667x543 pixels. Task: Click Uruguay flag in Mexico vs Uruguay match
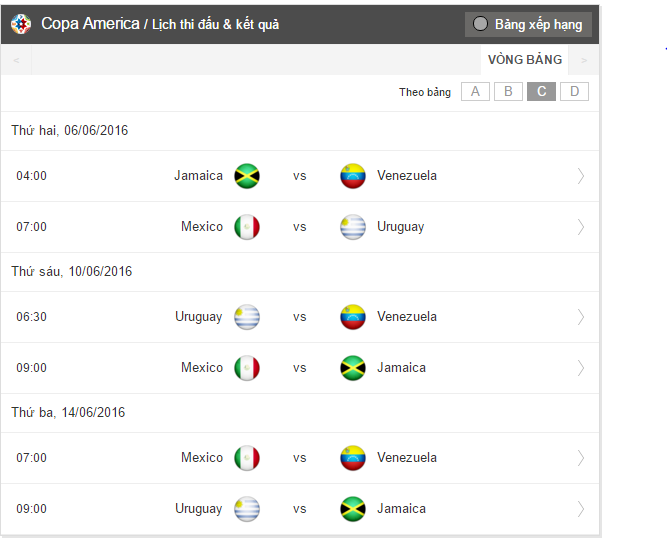(353, 227)
